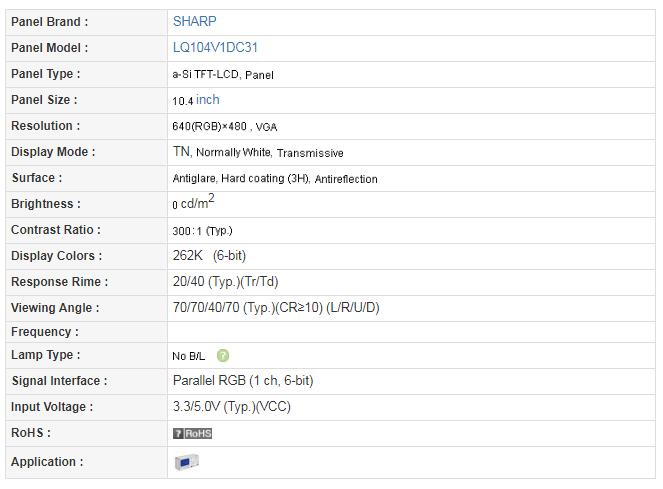
Task: Select the 300:1 contrast ratio value
Action: (x=202, y=231)
